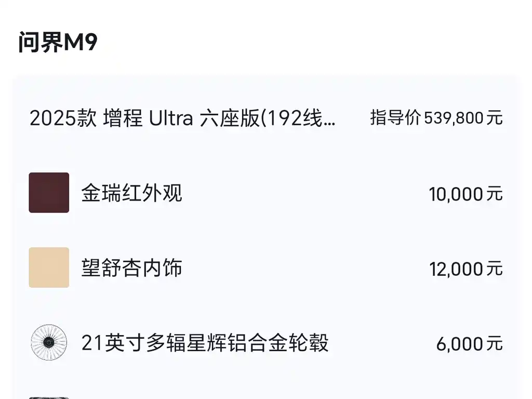Pick the 望舒杏 beige interior swatch
The height and width of the screenshot is (399, 532).
49,268
